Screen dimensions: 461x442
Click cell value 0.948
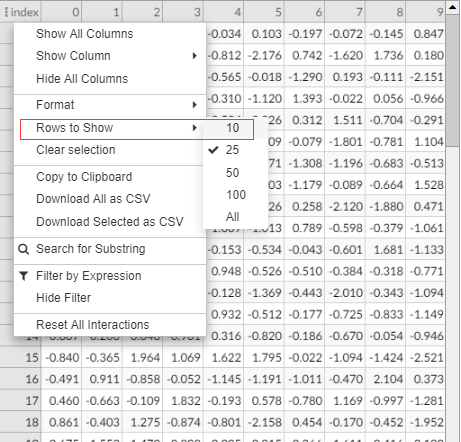pyautogui.click(x=226, y=271)
